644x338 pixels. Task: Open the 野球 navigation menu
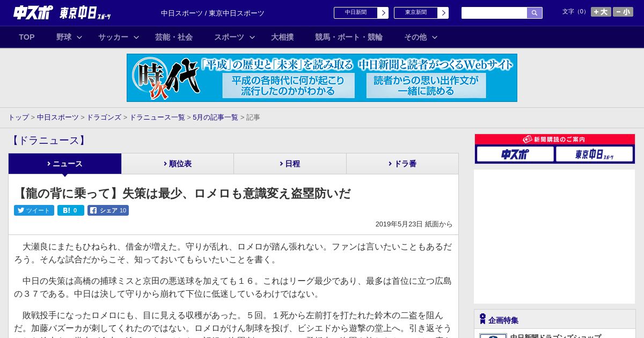[x=64, y=37]
